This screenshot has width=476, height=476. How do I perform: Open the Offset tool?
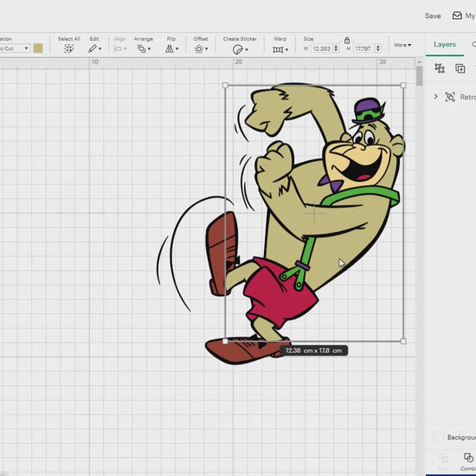(201, 48)
